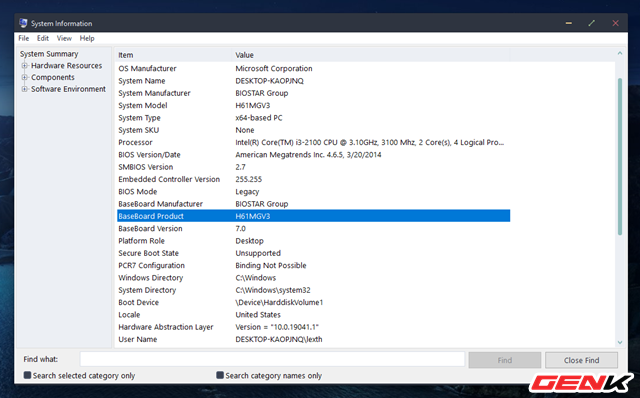The height and width of the screenshot is (398, 640).
Task: Select the System Manufacturer row
Action: (313, 93)
